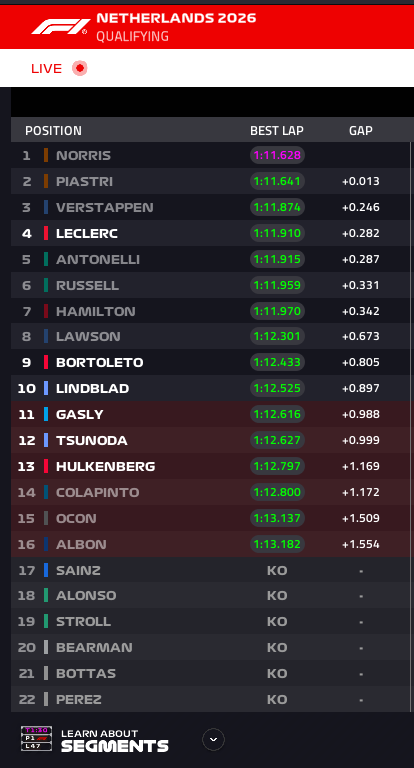Select the VERSTAPPEN driver row
This screenshot has width=414, height=768.
coord(211,207)
